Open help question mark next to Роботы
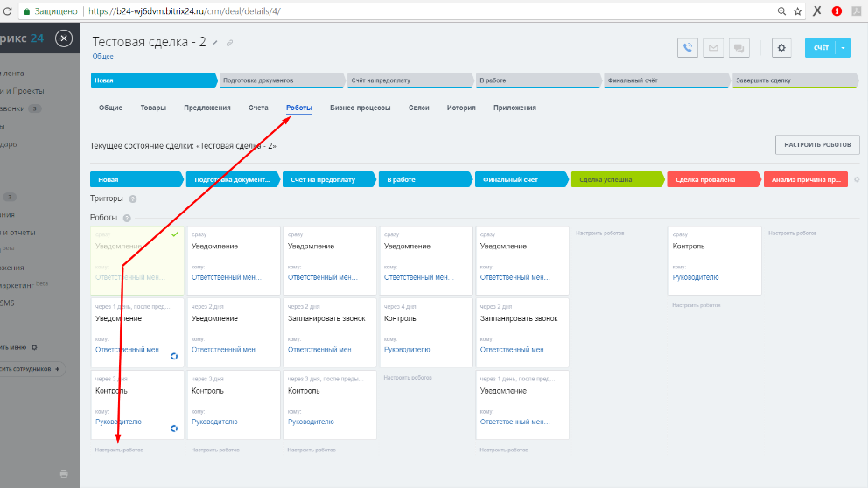 point(127,218)
